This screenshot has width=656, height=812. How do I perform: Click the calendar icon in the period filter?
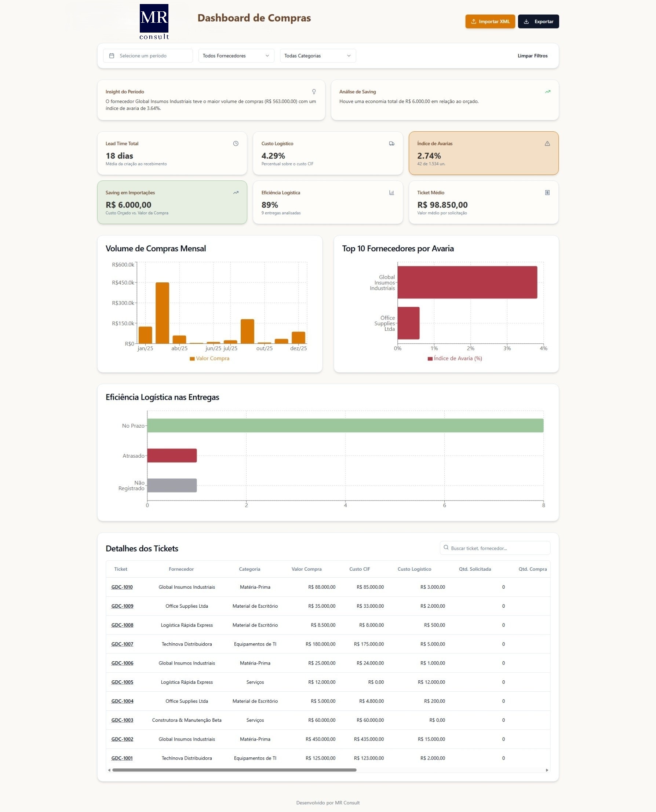tap(112, 55)
